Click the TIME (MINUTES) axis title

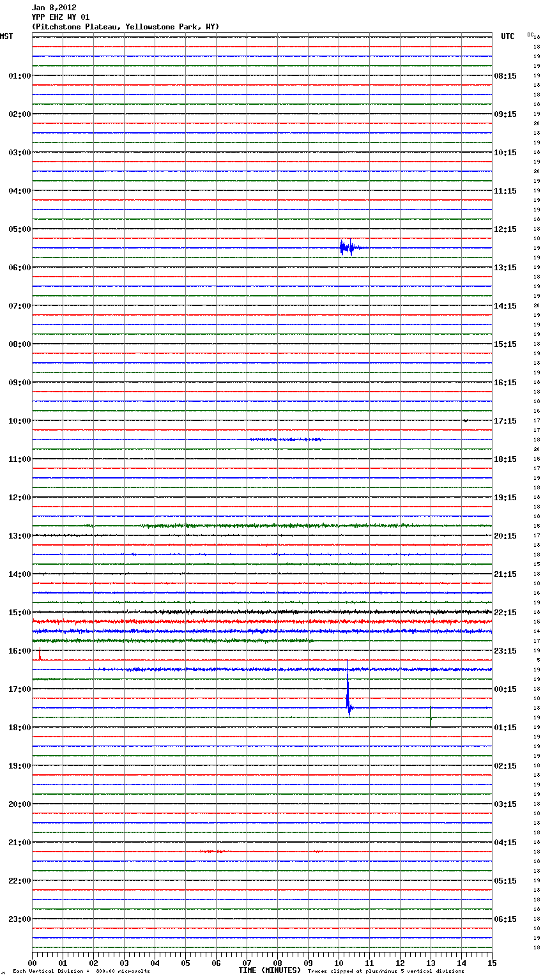coord(270,970)
